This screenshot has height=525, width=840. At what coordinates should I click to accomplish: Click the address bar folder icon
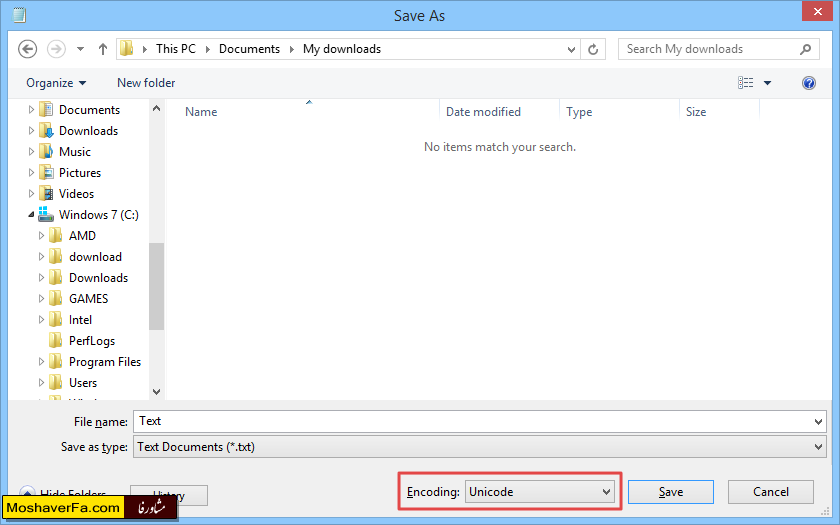pyautogui.click(x=126, y=48)
